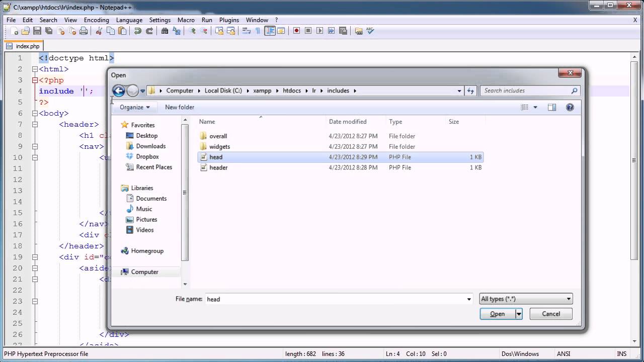Screen dimensions: 644x362
Task: Toggle the Indent Guide toolbar button
Action: (x=270, y=31)
